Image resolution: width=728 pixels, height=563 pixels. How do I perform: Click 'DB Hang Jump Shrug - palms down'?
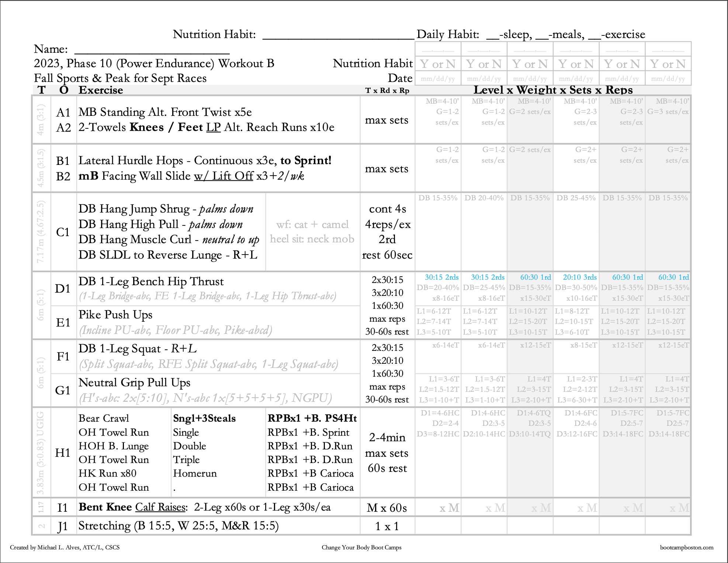166,209
